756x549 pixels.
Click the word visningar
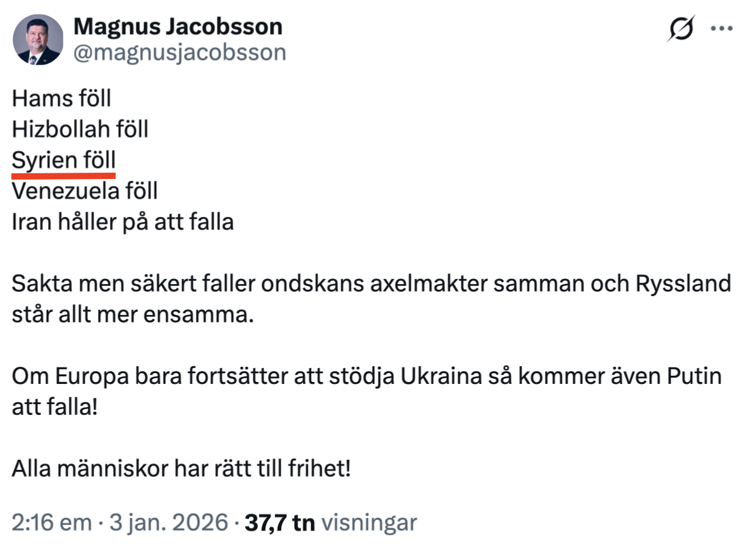[x=369, y=522]
